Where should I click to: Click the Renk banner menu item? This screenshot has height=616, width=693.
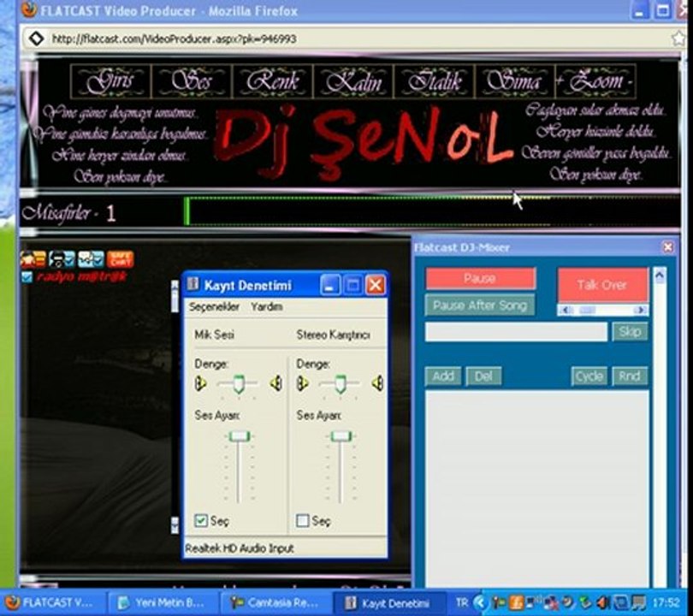273,81
